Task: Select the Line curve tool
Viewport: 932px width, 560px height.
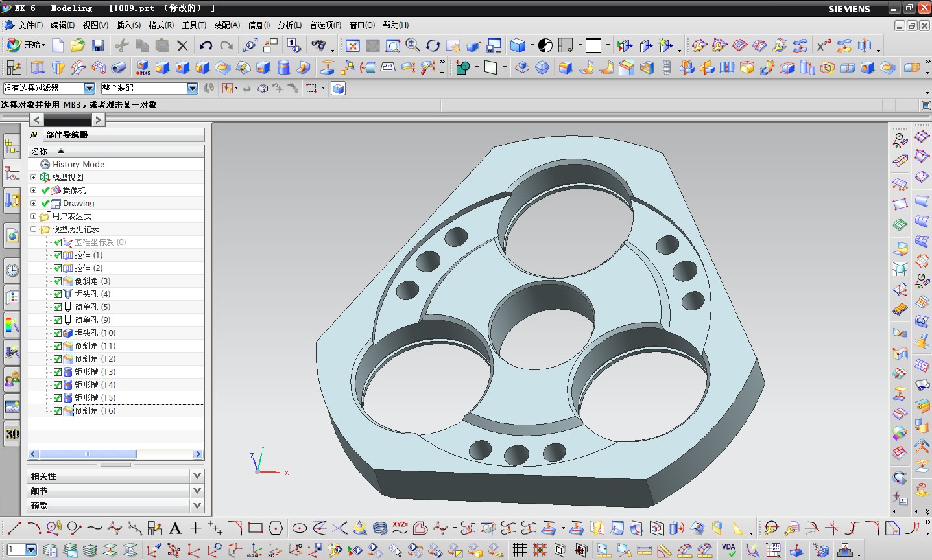Action: click(14, 528)
